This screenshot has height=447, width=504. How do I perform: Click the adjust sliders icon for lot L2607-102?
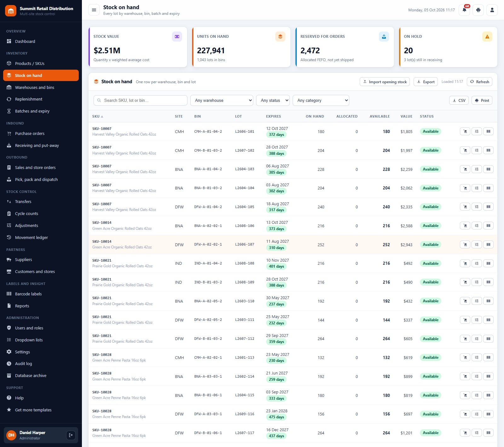click(477, 150)
